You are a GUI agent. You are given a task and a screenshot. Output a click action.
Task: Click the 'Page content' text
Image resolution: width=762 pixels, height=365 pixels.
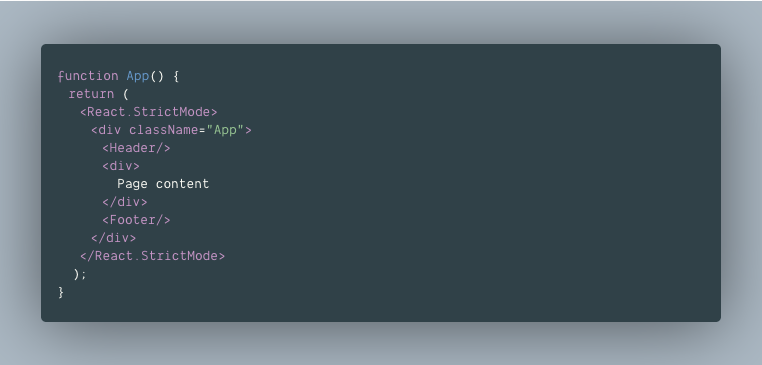[x=163, y=184]
